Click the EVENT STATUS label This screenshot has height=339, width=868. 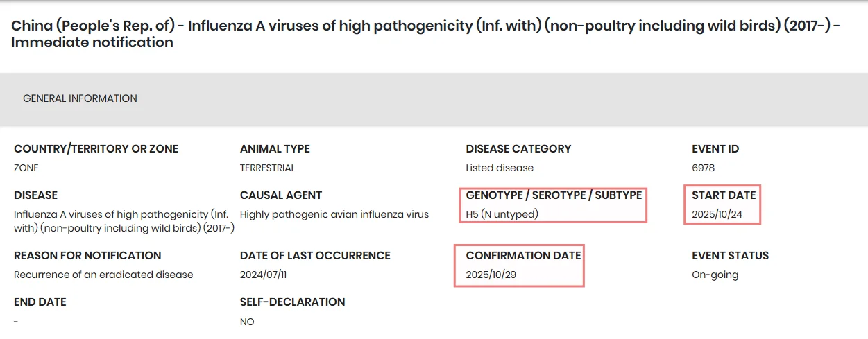[x=730, y=256]
